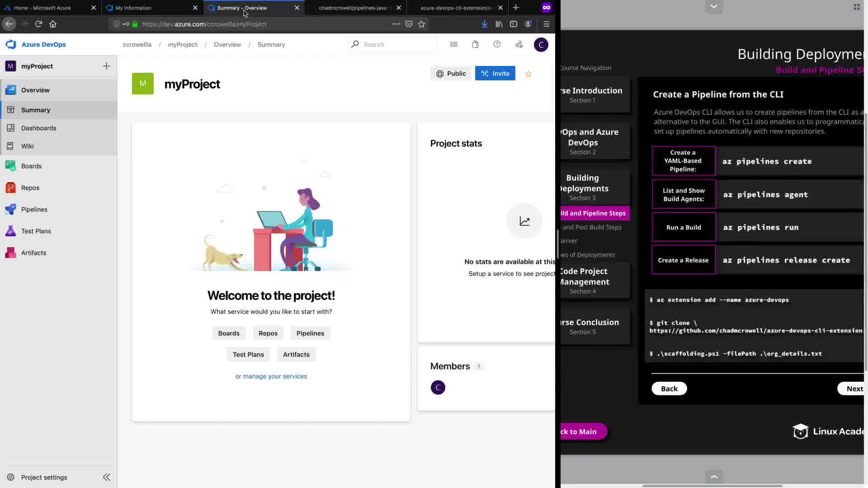Open the Help question mark icon

point(497,44)
